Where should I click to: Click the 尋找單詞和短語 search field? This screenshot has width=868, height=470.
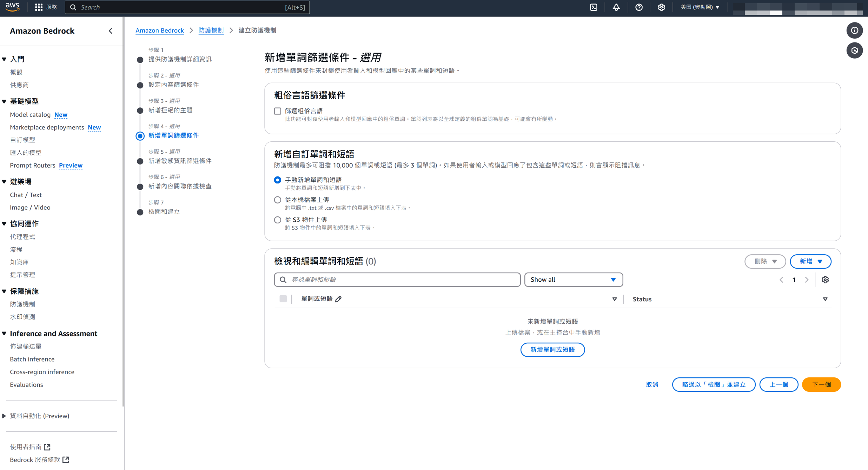point(397,280)
